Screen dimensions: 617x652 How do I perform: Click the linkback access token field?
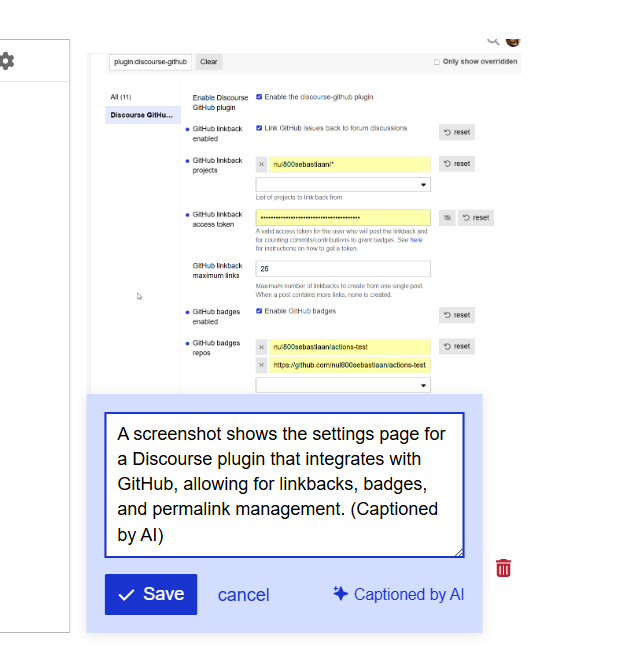point(343,217)
